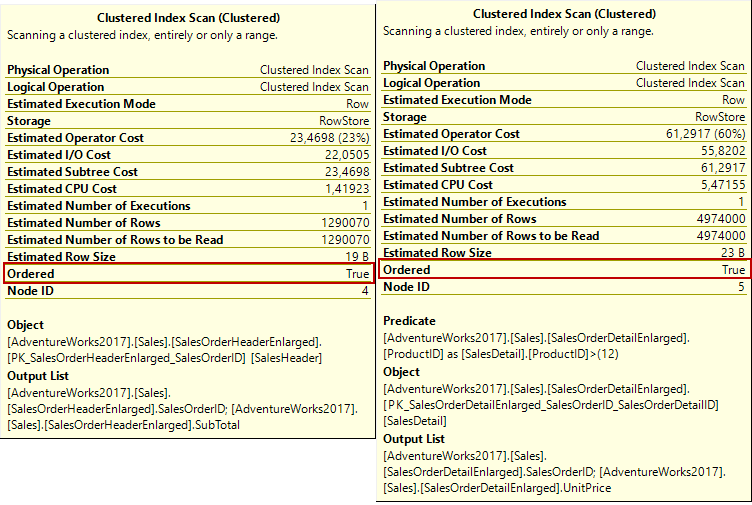Select right tooltip title Clustered Index Scan (Clustered)
This screenshot has width=752, height=505.
(564, 14)
